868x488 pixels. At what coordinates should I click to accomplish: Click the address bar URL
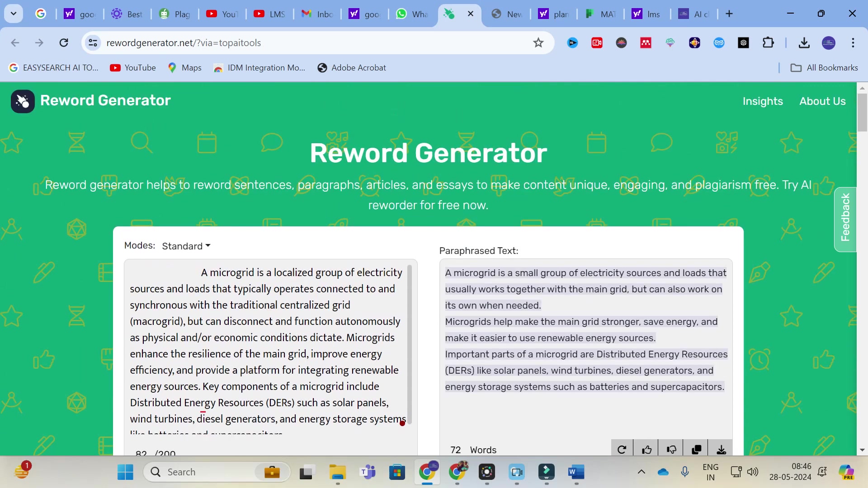pyautogui.click(x=184, y=43)
